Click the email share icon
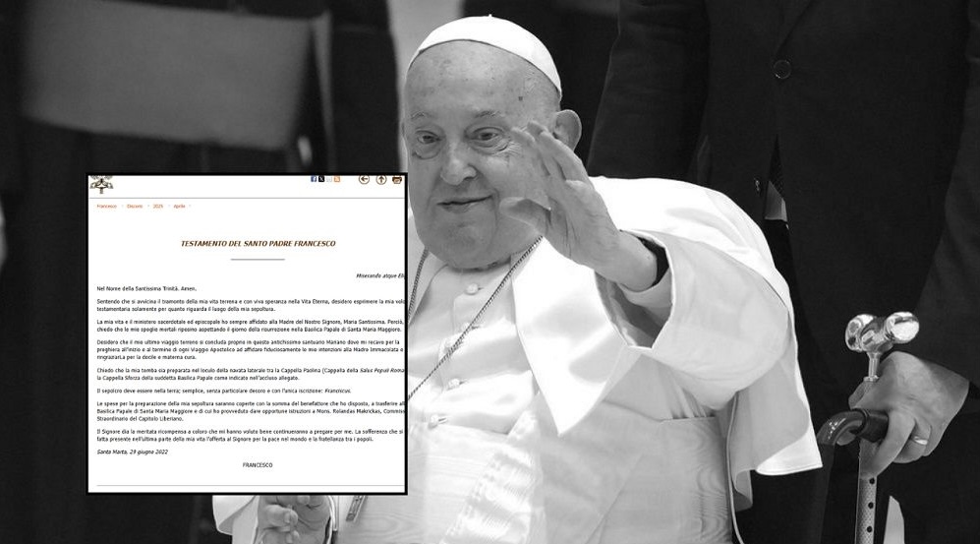The height and width of the screenshot is (544, 980). (329, 179)
